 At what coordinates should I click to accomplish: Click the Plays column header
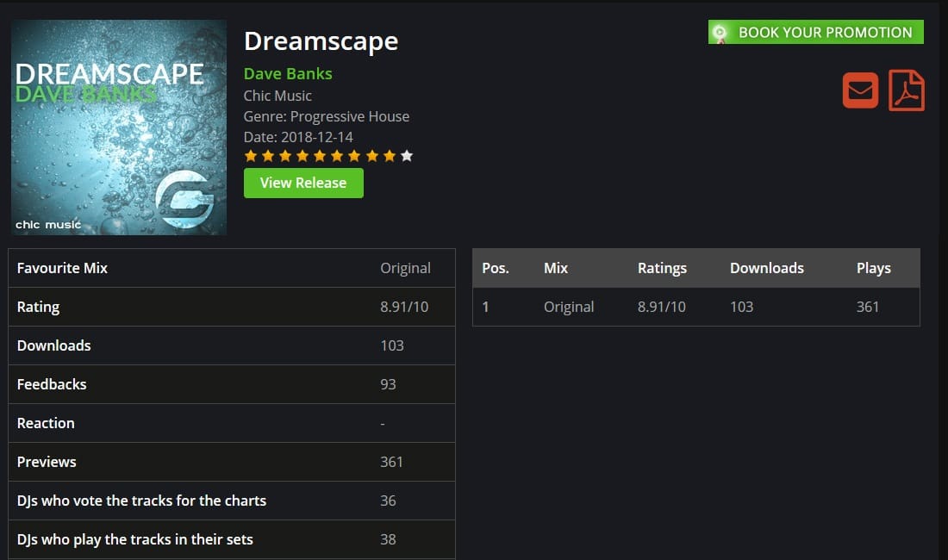tap(874, 268)
